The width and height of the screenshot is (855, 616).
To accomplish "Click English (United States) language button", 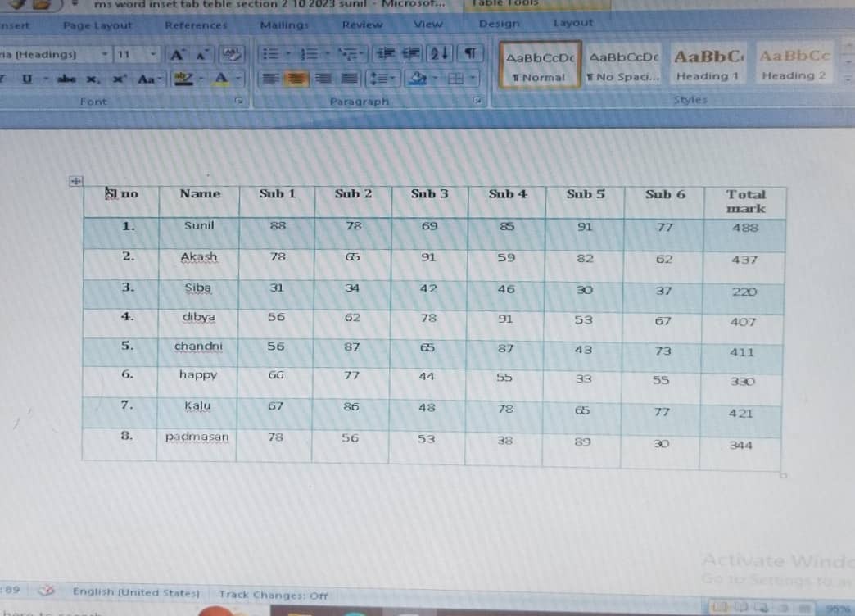I will pyautogui.click(x=136, y=591).
